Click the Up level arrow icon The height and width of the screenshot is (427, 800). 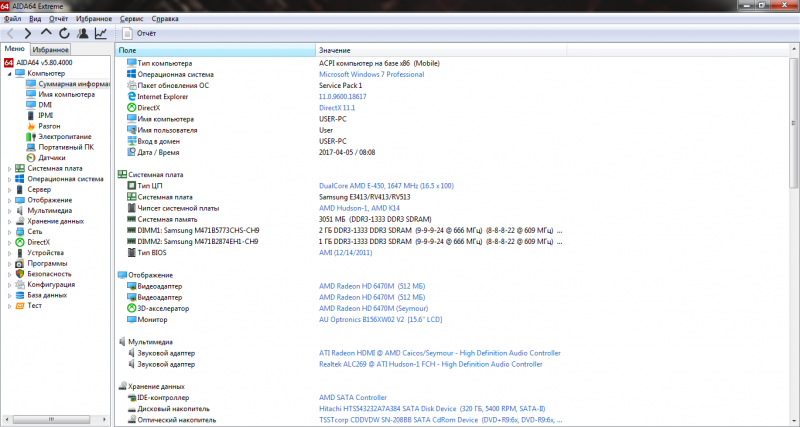[x=46, y=33]
